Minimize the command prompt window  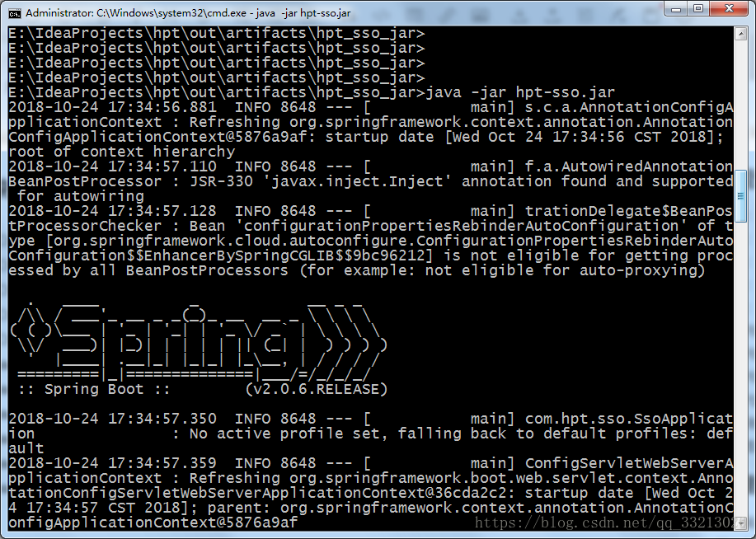click(675, 9)
